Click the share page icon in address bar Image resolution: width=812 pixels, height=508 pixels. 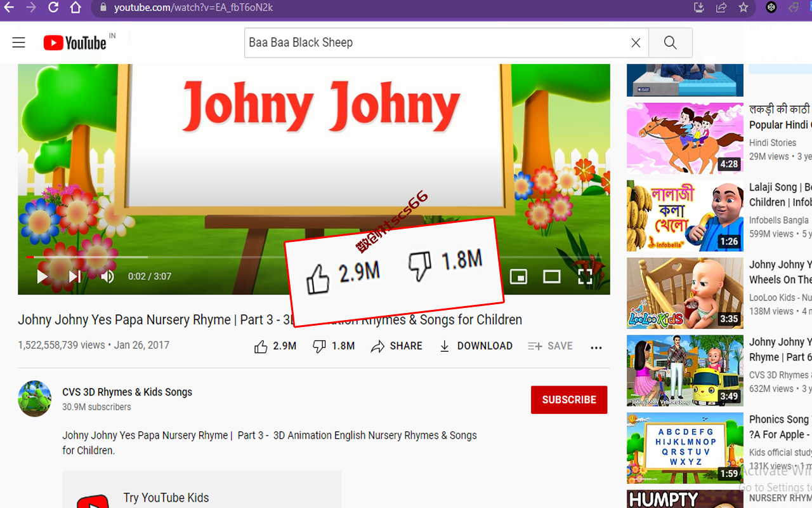721,8
